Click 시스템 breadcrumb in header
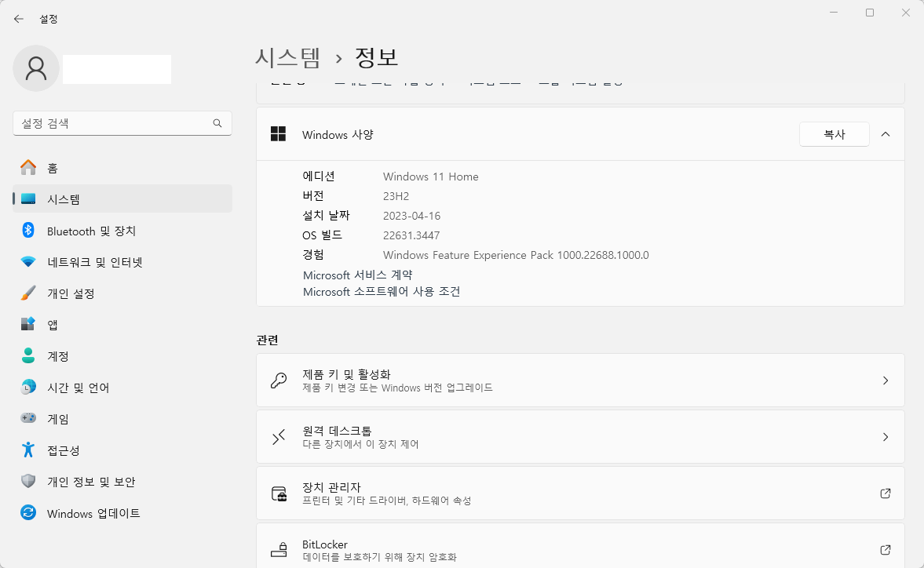 point(287,57)
